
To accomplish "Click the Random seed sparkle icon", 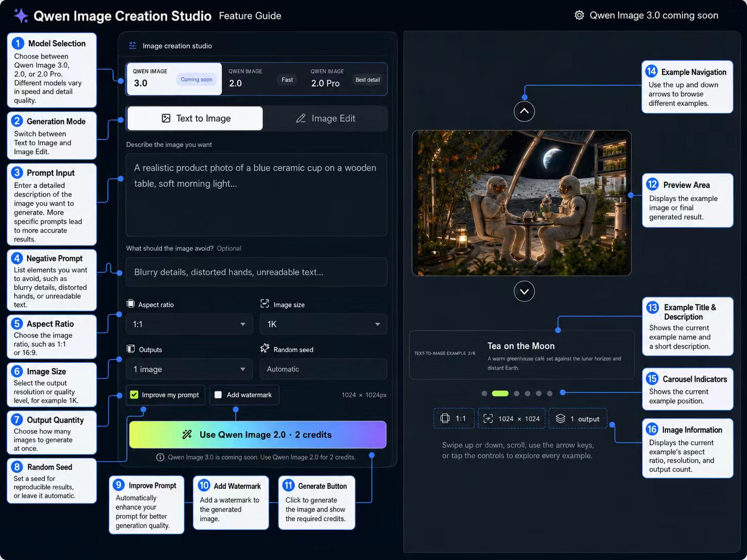I will (x=265, y=348).
